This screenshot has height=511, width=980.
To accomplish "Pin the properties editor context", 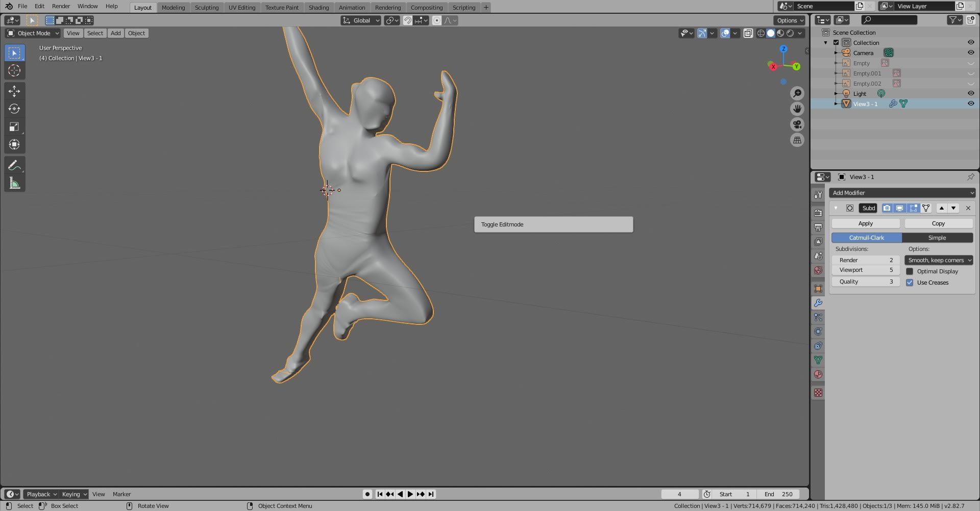I will point(970,177).
